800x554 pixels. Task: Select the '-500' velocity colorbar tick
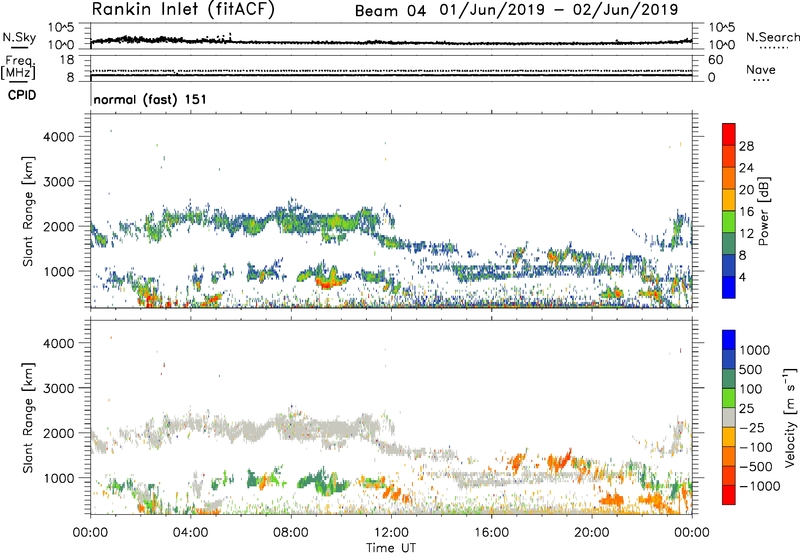(x=756, y=467)
